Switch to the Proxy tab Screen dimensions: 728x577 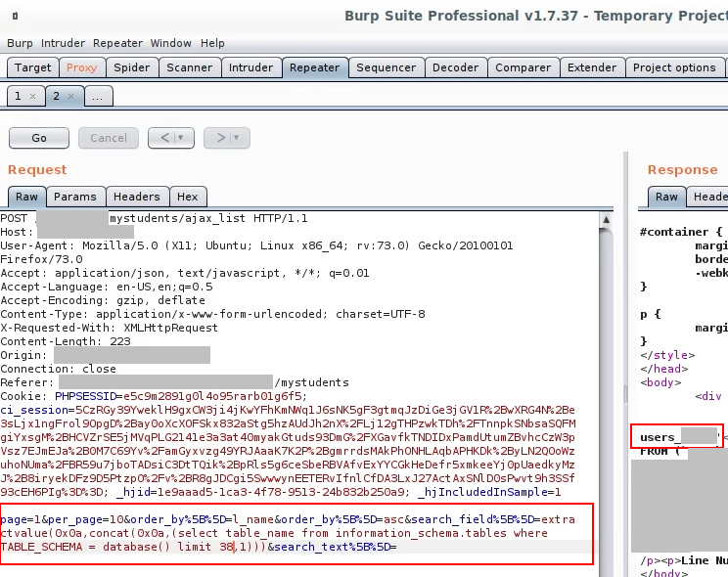81,67
